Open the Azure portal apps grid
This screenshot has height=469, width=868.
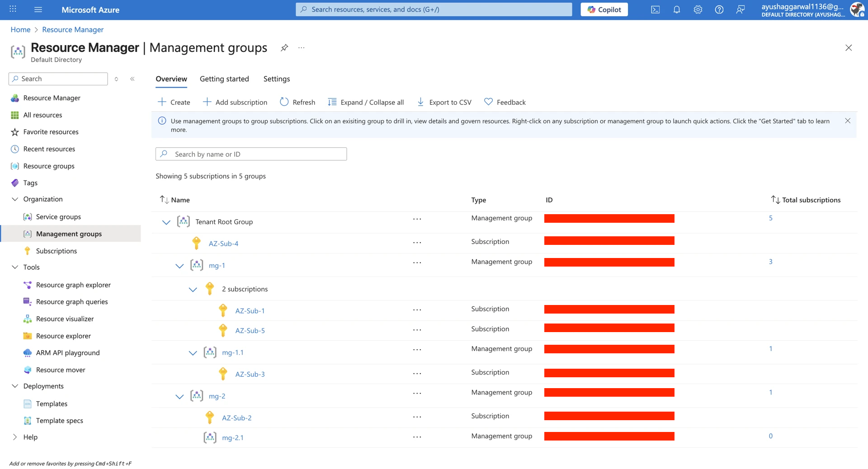tap(13, 9)
